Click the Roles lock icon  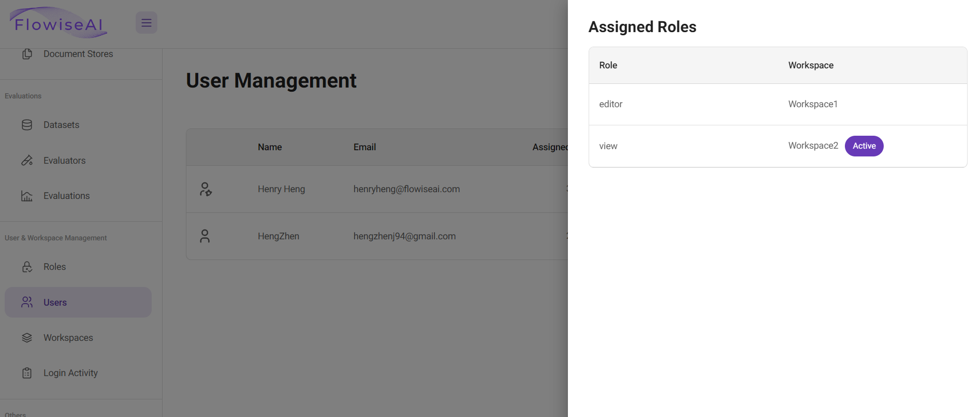pos(27,267)
